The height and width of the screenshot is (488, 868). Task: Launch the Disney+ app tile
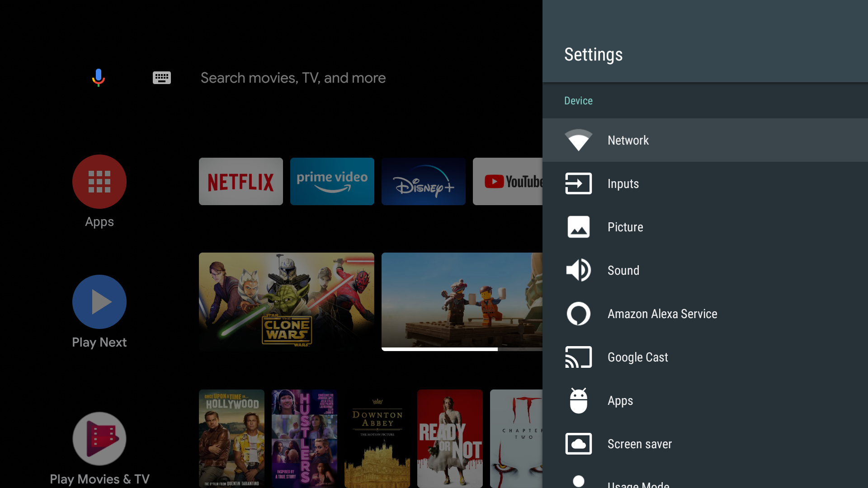[424, 181]
